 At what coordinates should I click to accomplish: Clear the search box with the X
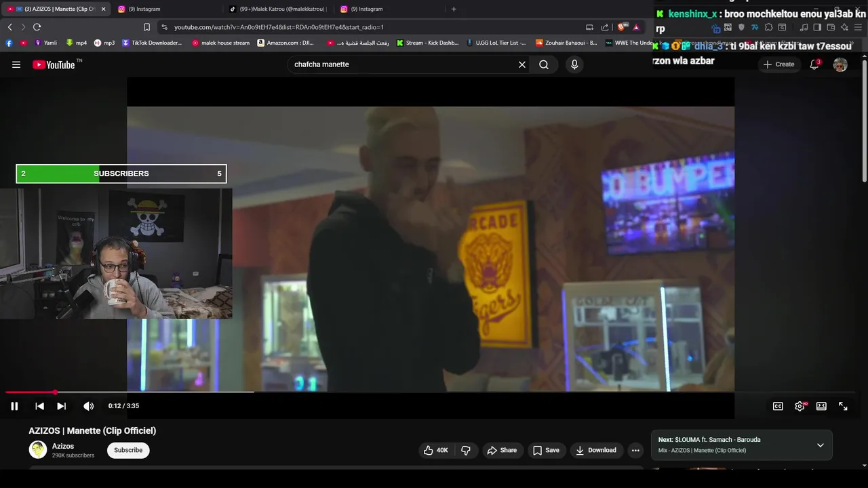tap(522, 64)
